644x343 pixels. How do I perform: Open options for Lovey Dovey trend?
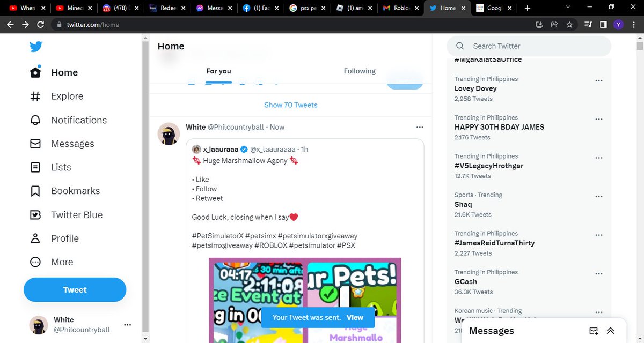pyautogui.click(x=599, y=80)
